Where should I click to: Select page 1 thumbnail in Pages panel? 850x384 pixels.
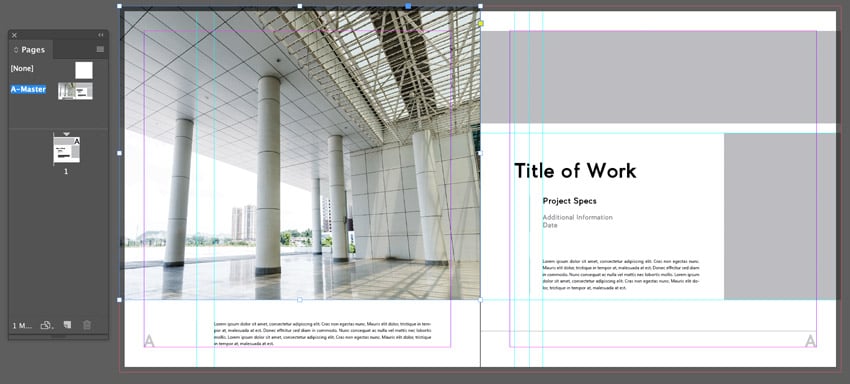67,150
